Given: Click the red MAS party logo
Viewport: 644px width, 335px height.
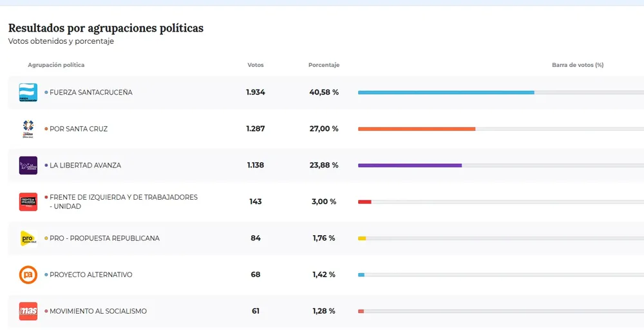Looking at the screenshot, I should coord(28,311).
